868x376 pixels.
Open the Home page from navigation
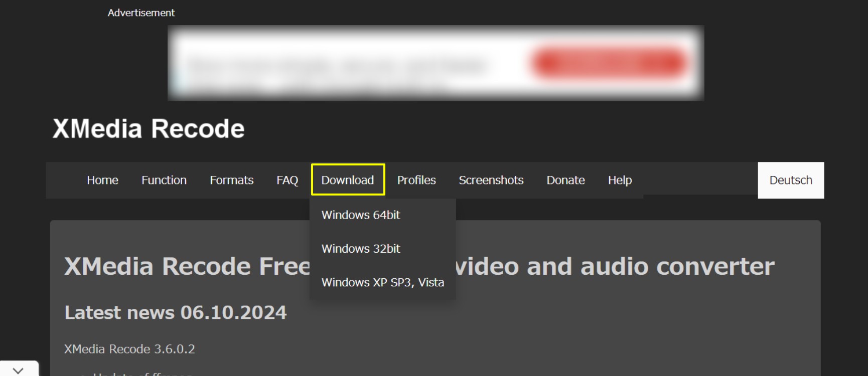click(102, 180)
